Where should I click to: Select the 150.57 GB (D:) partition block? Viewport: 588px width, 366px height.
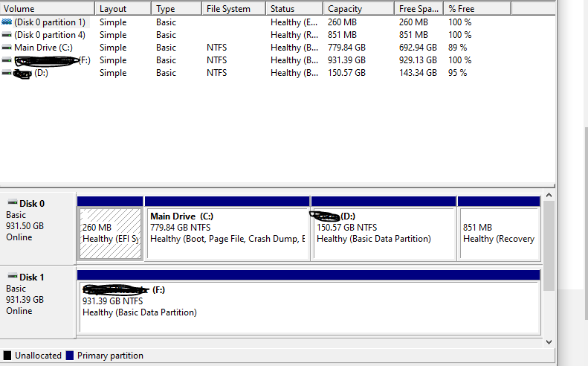384,228
